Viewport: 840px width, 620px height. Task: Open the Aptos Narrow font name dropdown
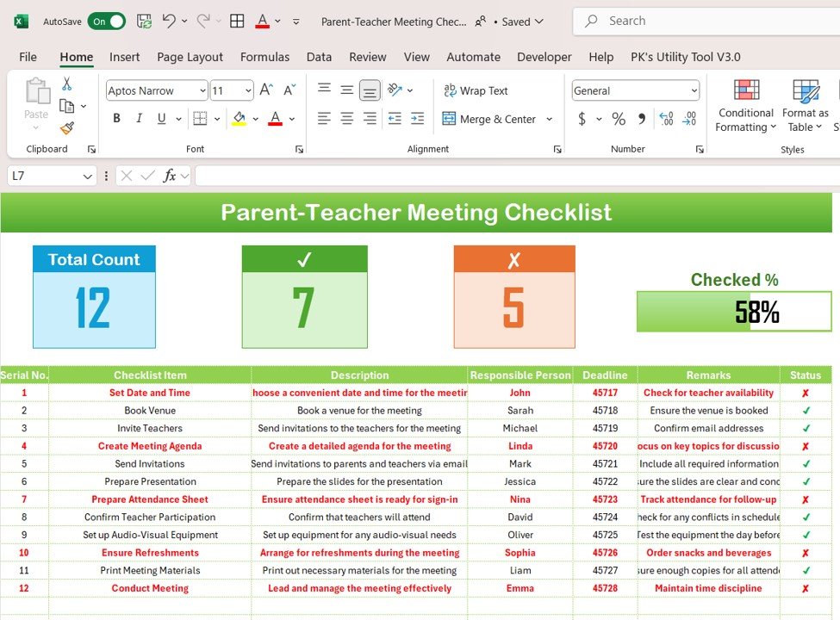point(202,90)
